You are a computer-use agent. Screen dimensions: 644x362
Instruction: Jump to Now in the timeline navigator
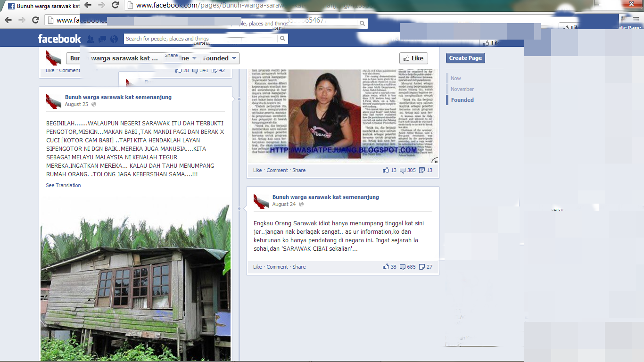pos(455,78)
